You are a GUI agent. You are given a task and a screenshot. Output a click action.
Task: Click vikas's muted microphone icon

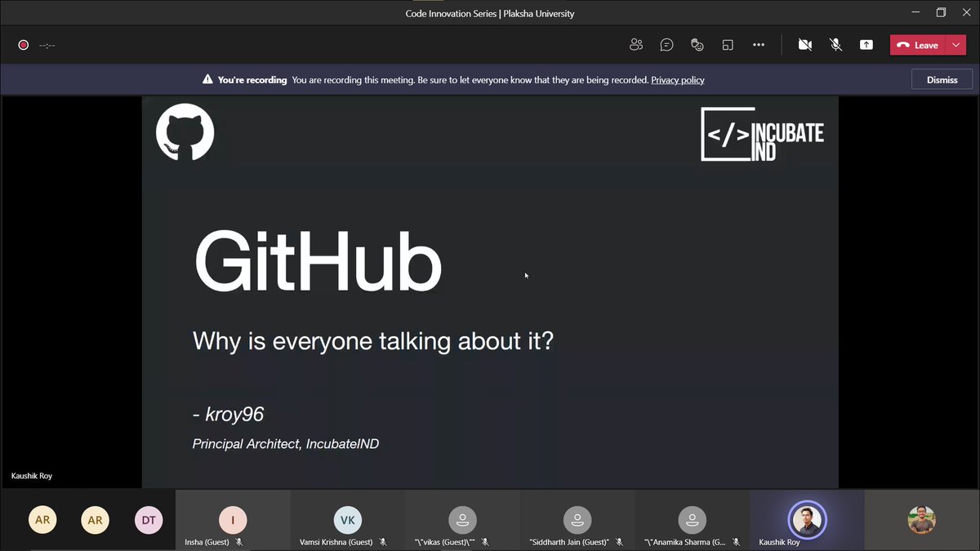coord(485,542)
